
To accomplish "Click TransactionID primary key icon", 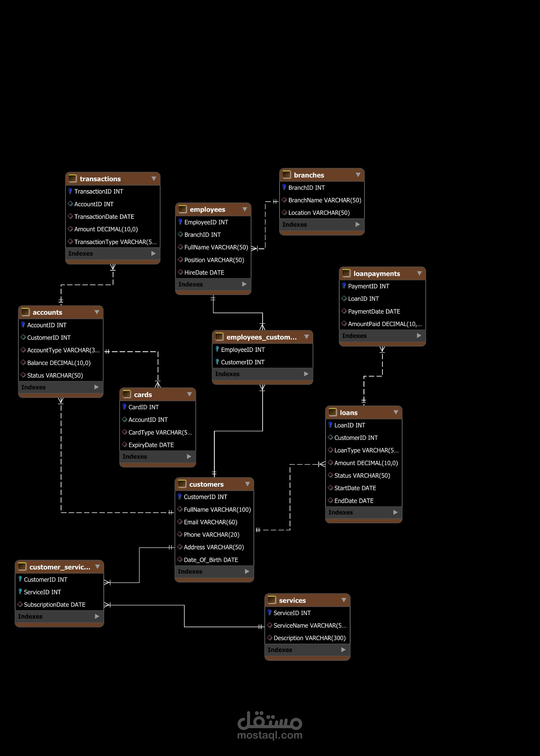I will tap(70, 191).
